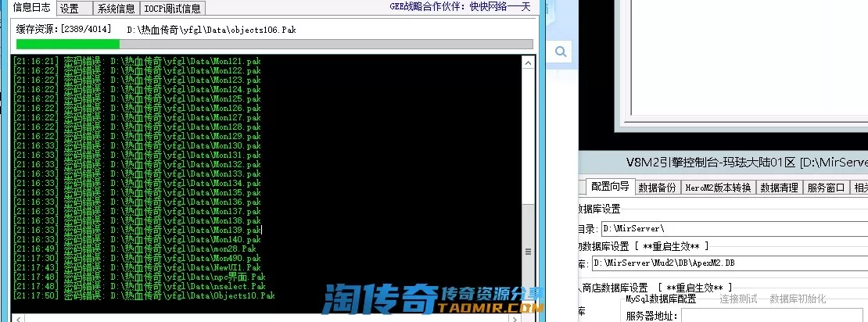Click the D:\MirServer\ directory field
Viewport: 868px width, 322px height.
point(734,228)
